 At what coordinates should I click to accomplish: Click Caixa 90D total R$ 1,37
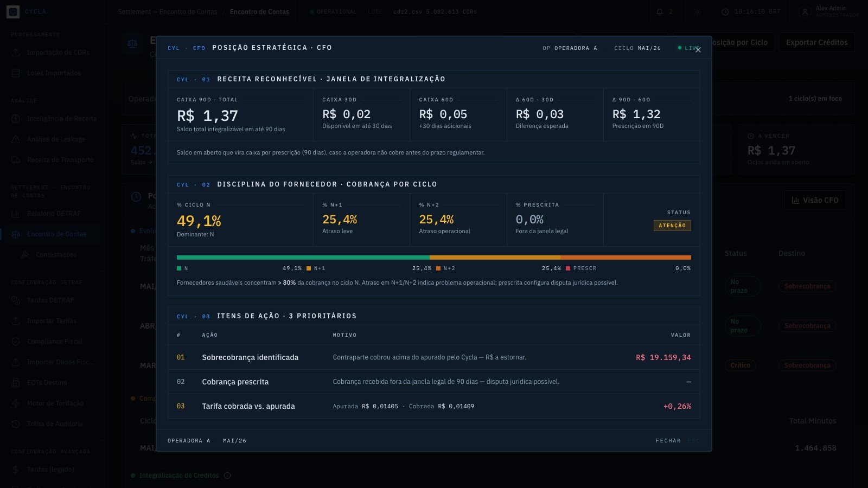207,115
